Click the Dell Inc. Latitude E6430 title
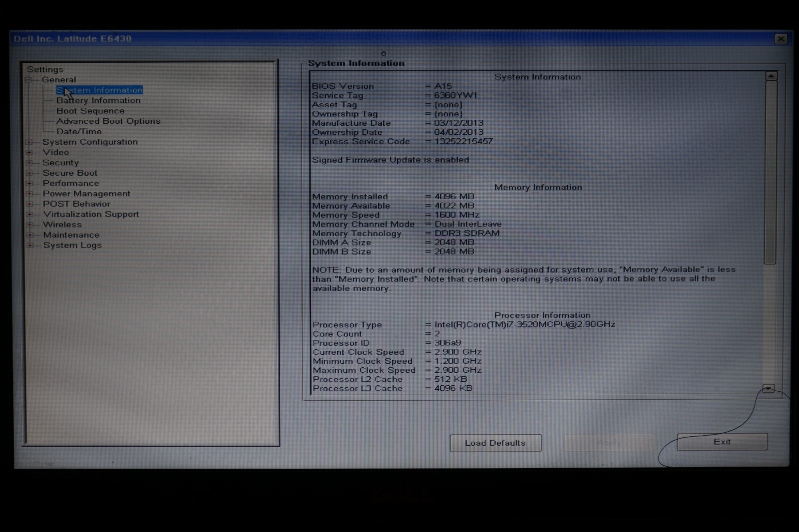The height and width of the screenshot is (532, 799). point(73,38)
